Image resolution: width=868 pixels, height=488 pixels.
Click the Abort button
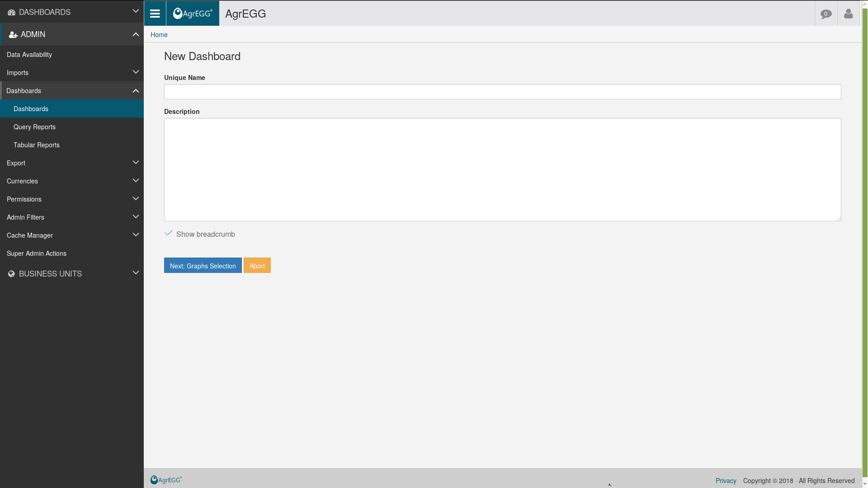(x=257, y=265)
